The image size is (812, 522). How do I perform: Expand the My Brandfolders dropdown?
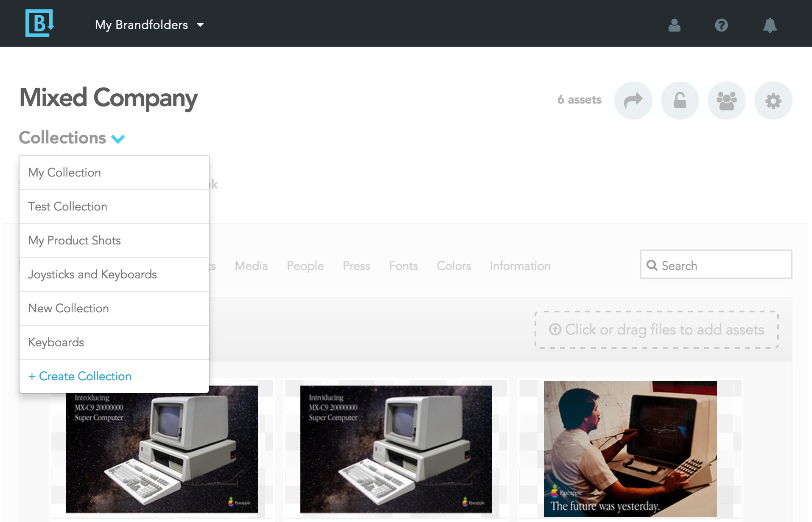149,25
